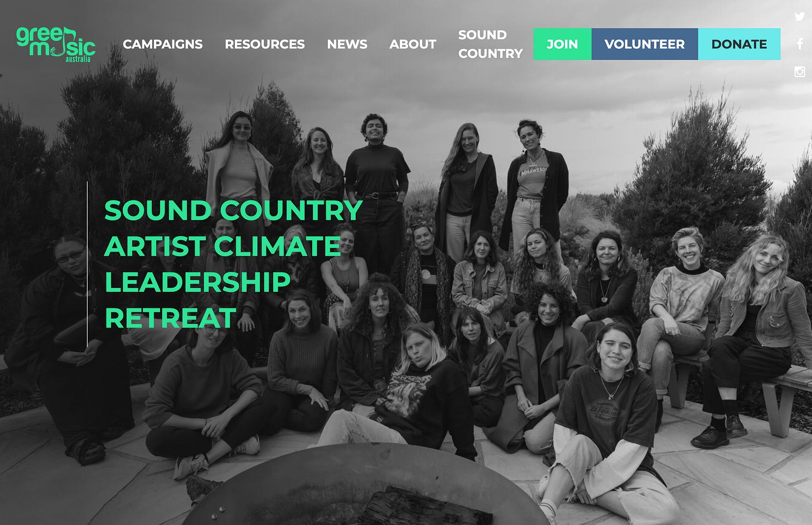The height and width of the screenshot is (525, 812).
Task: Open the Campaigns menu
Action: pos(162,44)
